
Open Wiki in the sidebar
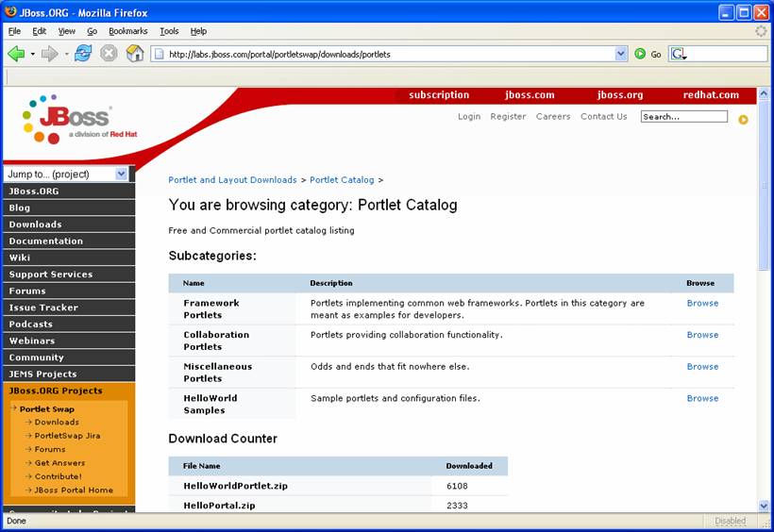click(69, 258)
